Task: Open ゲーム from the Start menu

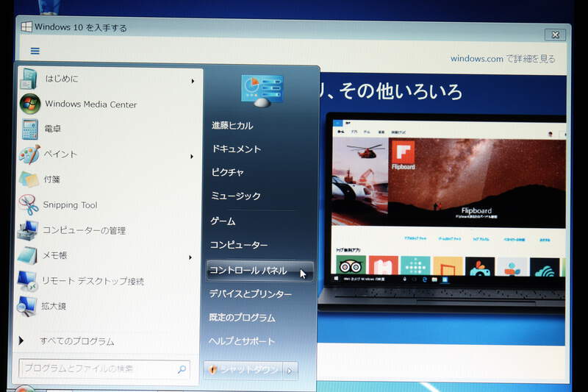Action: (x=223, y=221)
